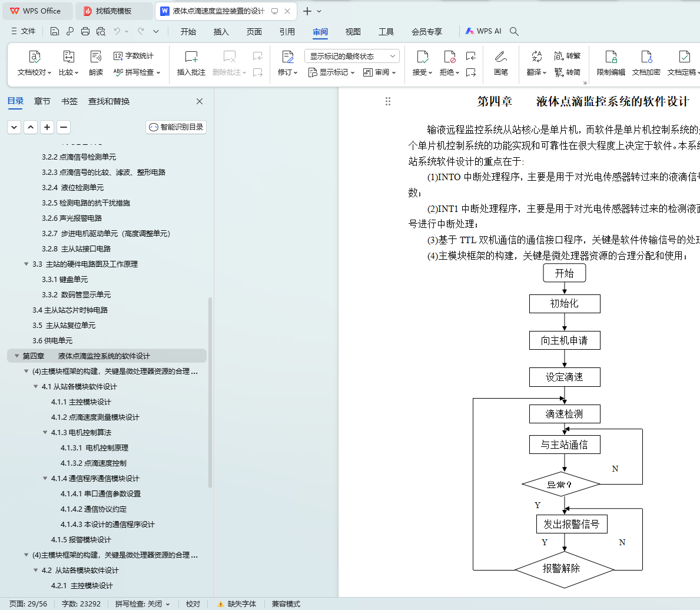
Task: Click the minus button in outline panel
Action: [64, 127]
